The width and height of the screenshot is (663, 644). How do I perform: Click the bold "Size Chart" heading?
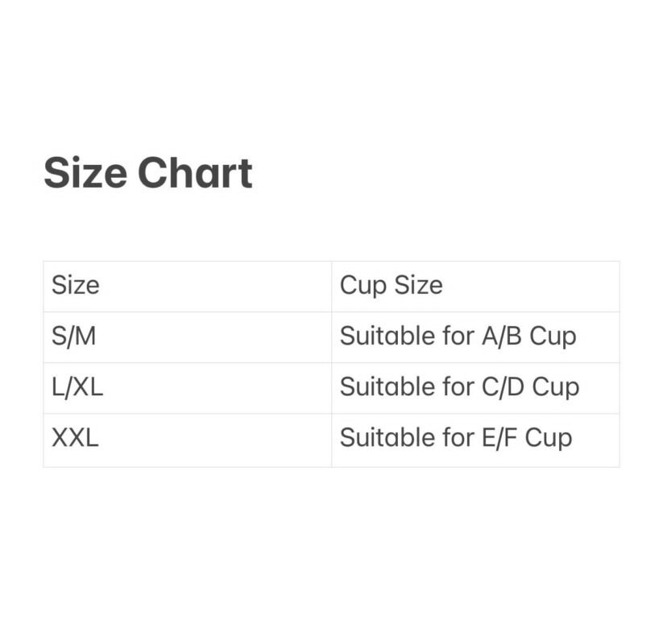[x=147, y=173]
